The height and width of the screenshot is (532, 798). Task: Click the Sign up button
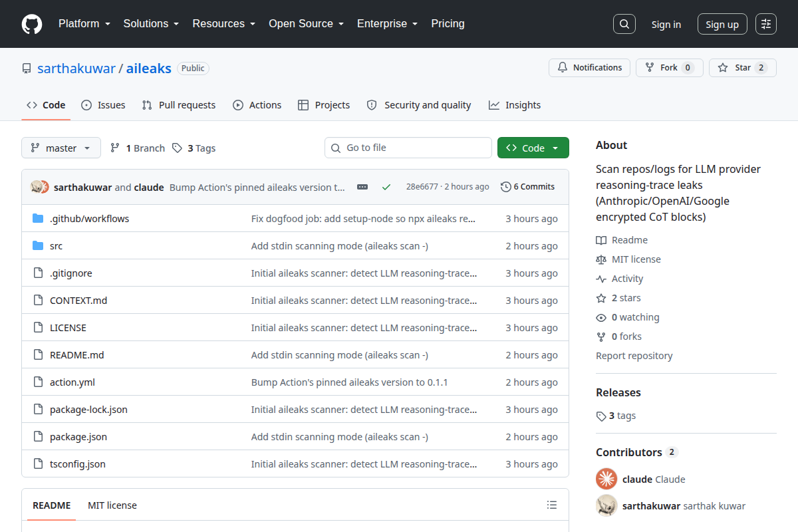pyautogui.click(x=722, y=25)
